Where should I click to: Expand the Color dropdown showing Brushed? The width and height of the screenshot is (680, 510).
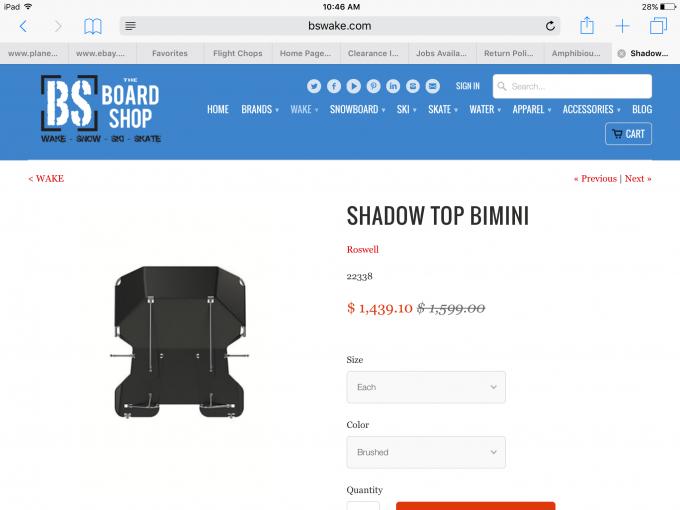(x=426, y=452)
